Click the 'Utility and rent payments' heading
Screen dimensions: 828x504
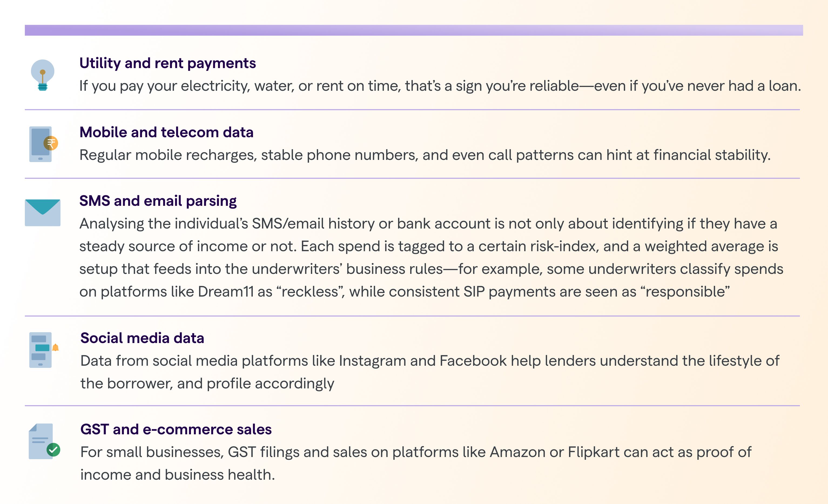[167, 63]
